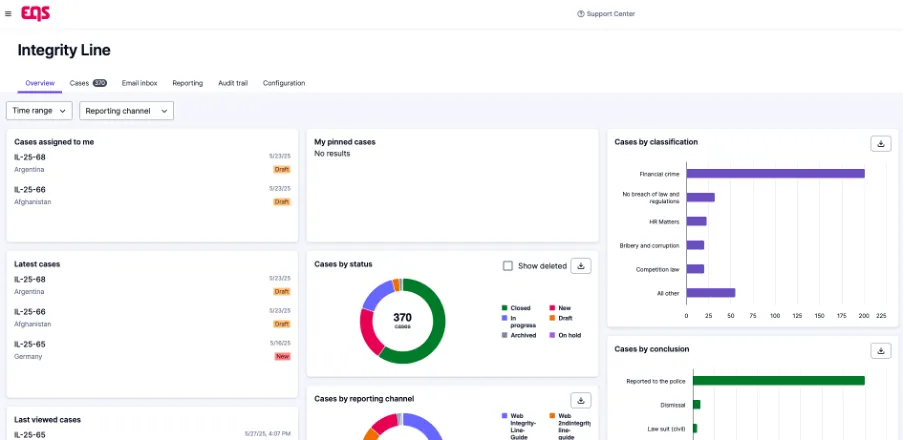Download Cases by reporting channel chart
The height and width of the screenshot is (440, 904).
click(x=581, y=400)
